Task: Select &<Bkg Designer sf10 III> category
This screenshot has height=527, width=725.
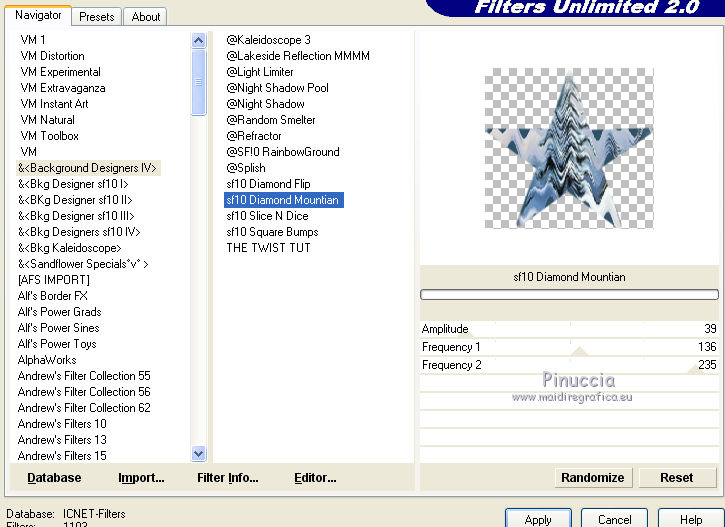Action: [x=76, y=216]
